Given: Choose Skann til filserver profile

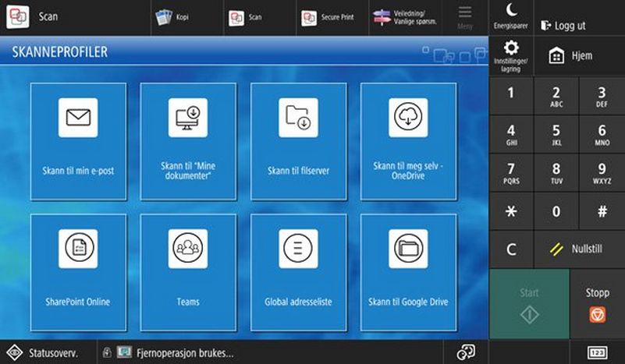Looking at the screenshot, I should [298, 141].
